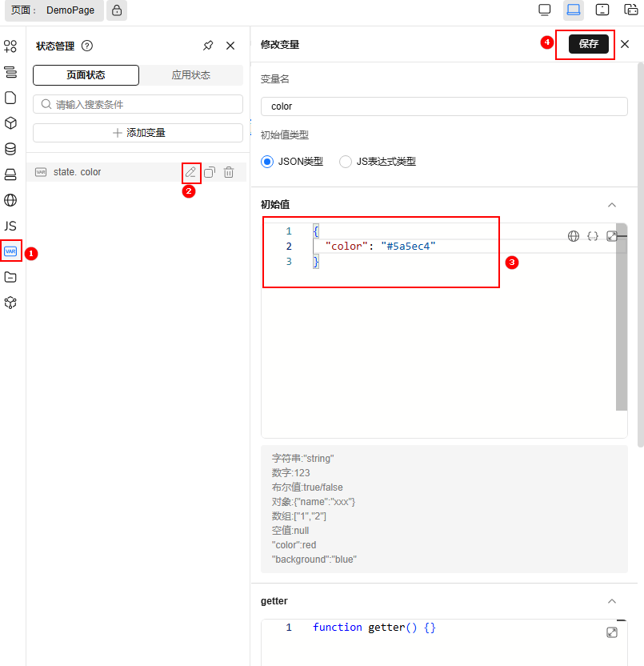The width and height of the screenshot is (644, 666).
Task: Click the globe icon in the initial value editor
Action: (574, 236)
